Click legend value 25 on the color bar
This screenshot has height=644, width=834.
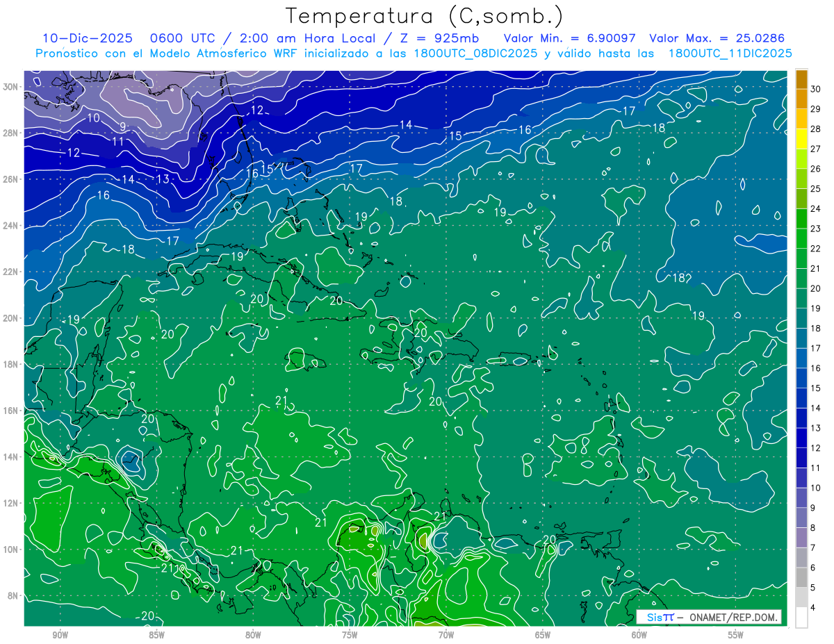click(816, 188)
